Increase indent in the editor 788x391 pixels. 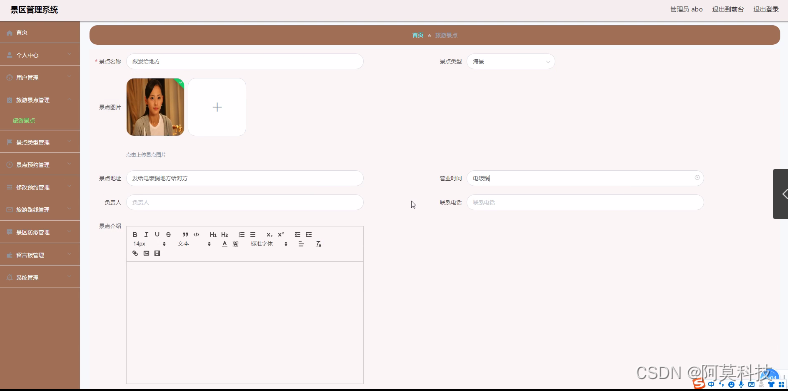coord(309,235)
